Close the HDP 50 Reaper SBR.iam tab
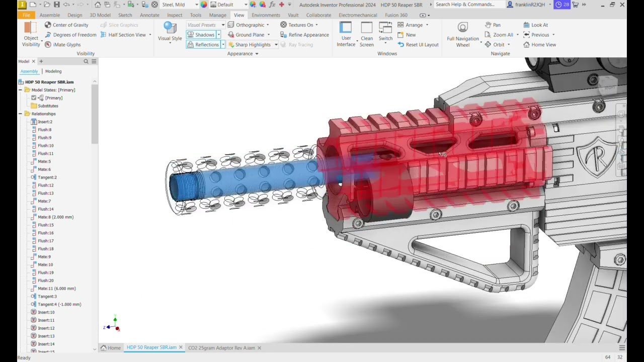Viewport: 644px width, 362px height. [x=181, y=347]
